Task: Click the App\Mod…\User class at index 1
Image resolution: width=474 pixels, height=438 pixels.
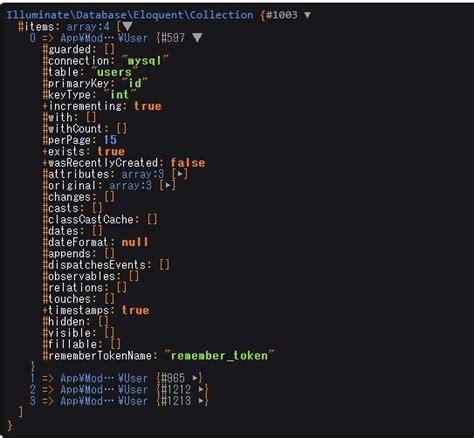Action: tap(104, 378)
